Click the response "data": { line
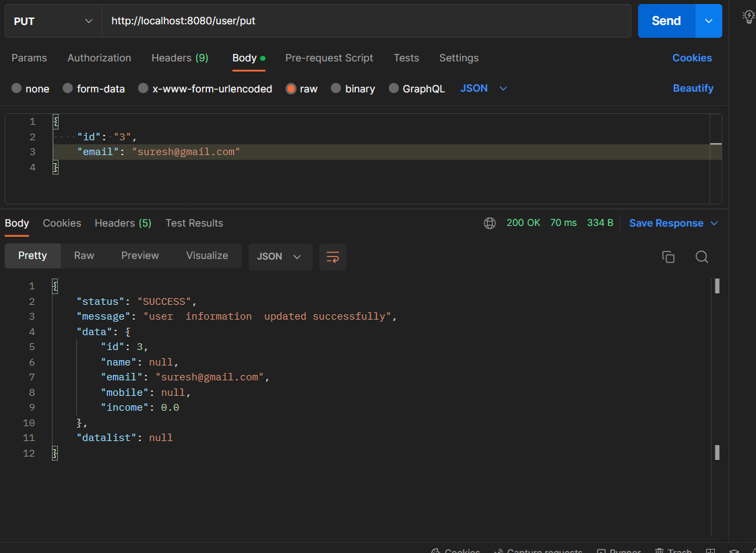This screenshot has width=756, height=553. click(x=104, y=332)
